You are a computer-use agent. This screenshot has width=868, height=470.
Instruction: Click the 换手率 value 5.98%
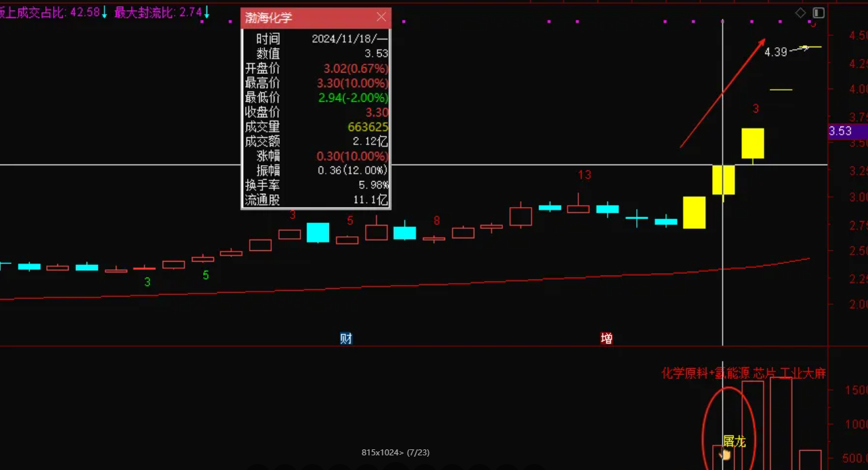pos(373,185)
